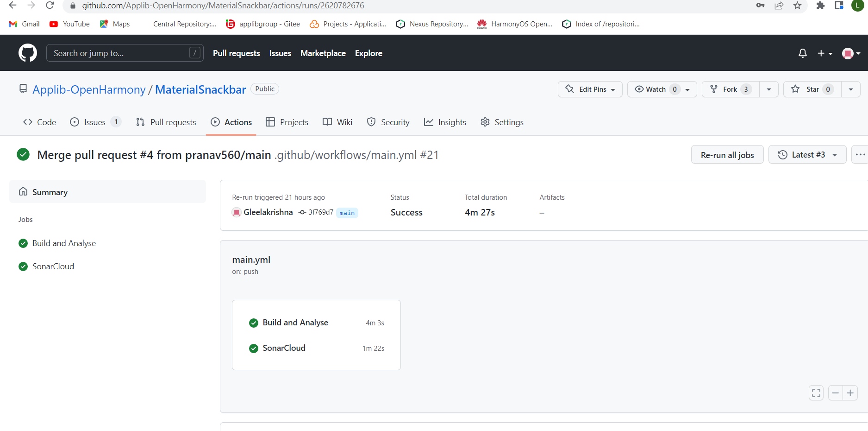The image size is (868, 431).
Task: Open Applib-OpenHarmony organization link
Action: click(89, 89)
